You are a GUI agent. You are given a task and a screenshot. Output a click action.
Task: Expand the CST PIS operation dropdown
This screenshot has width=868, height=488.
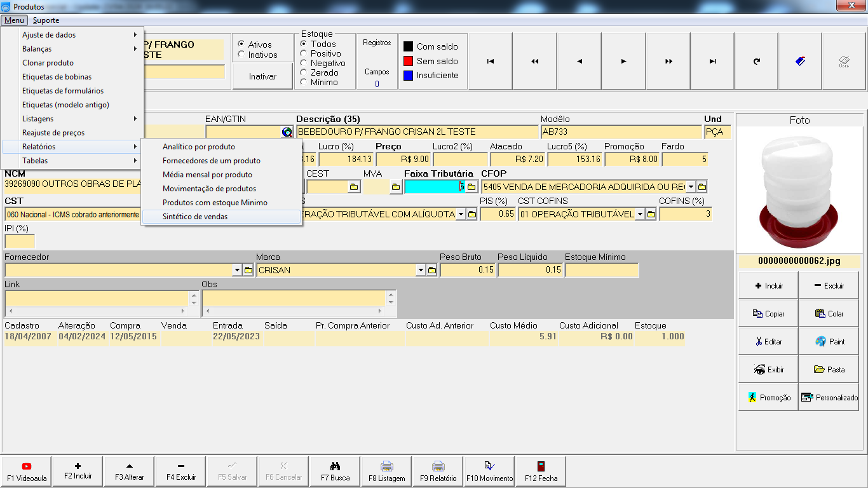tap(461, 215)
